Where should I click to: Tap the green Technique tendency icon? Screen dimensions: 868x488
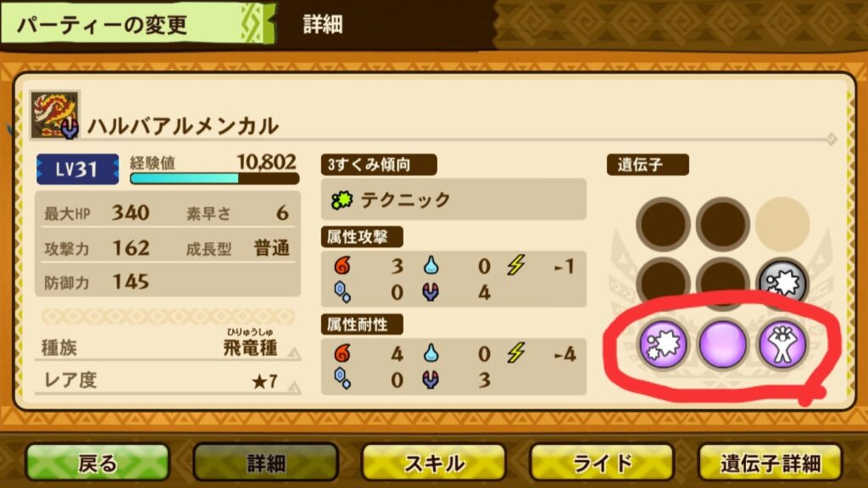342,200
